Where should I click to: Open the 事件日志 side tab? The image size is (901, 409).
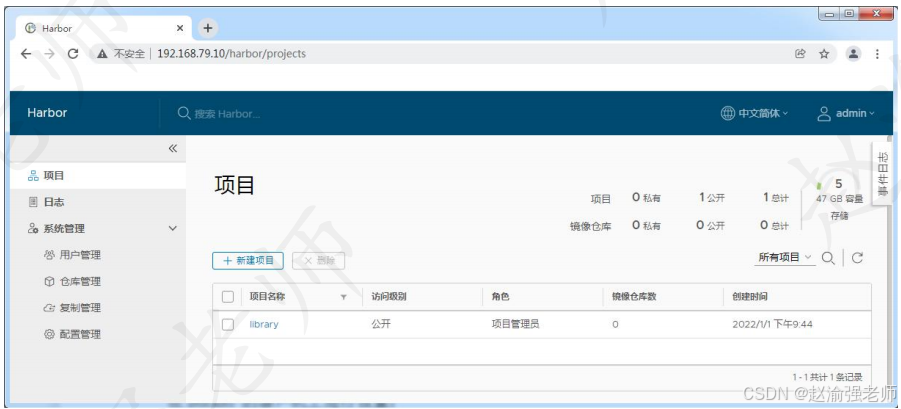882,173
